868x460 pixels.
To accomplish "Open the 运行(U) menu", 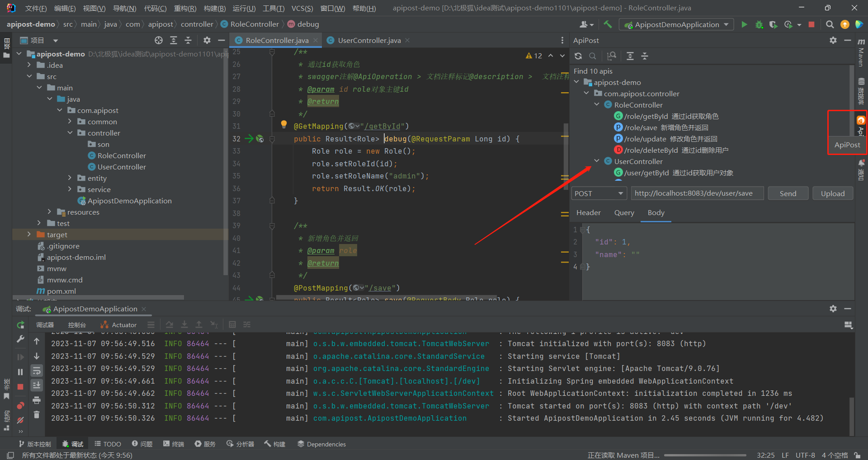I will [x=244, y=8].
